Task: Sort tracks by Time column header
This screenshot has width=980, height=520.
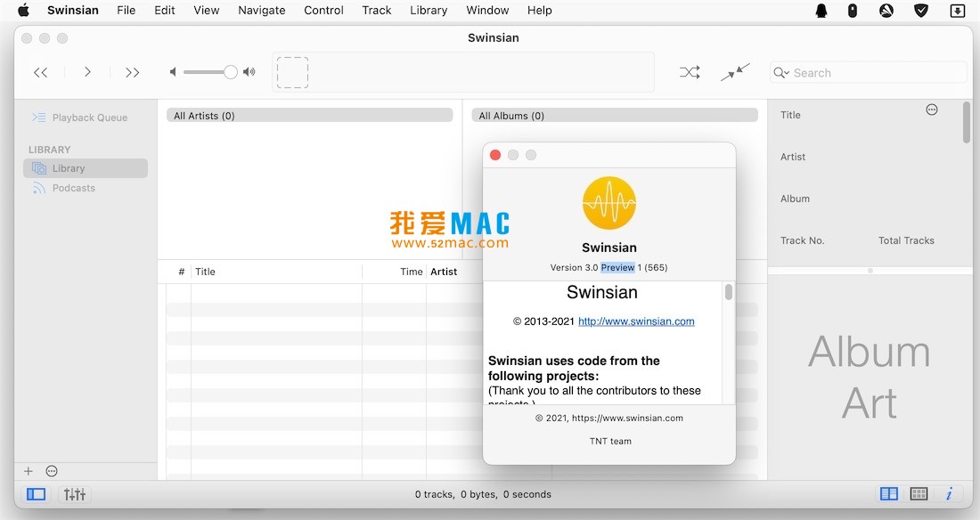Action: point(412,272)
